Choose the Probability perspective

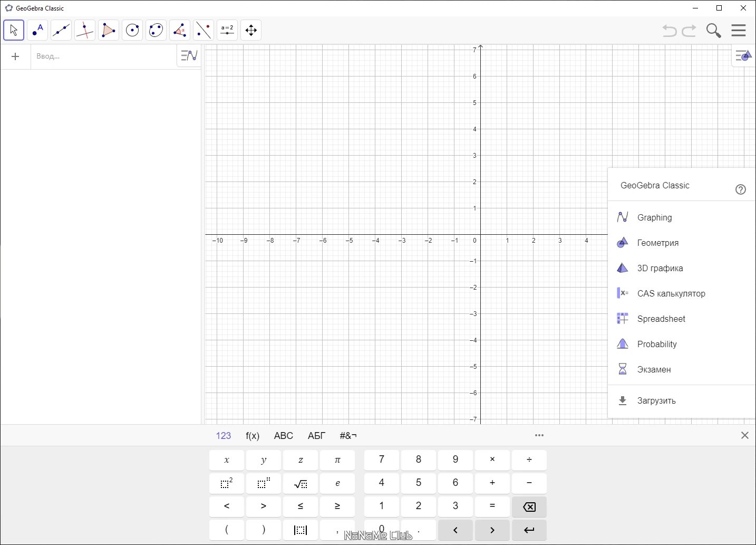[x=682, y=344]
